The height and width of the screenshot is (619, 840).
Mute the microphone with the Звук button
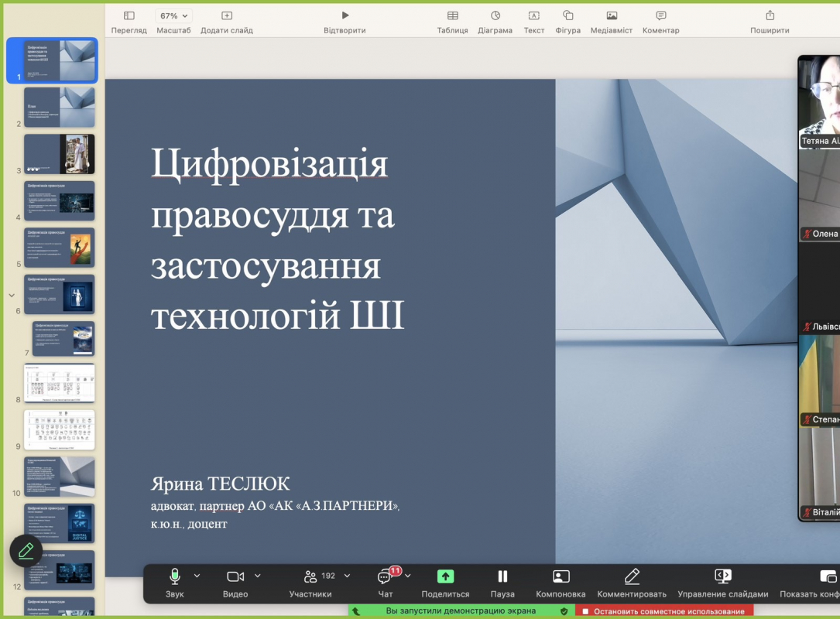click(173, 576)
